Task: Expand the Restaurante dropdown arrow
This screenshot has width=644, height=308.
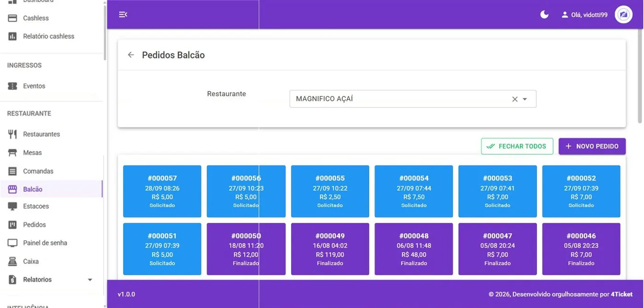Action: pyautogui.click(x=525, y=99)
